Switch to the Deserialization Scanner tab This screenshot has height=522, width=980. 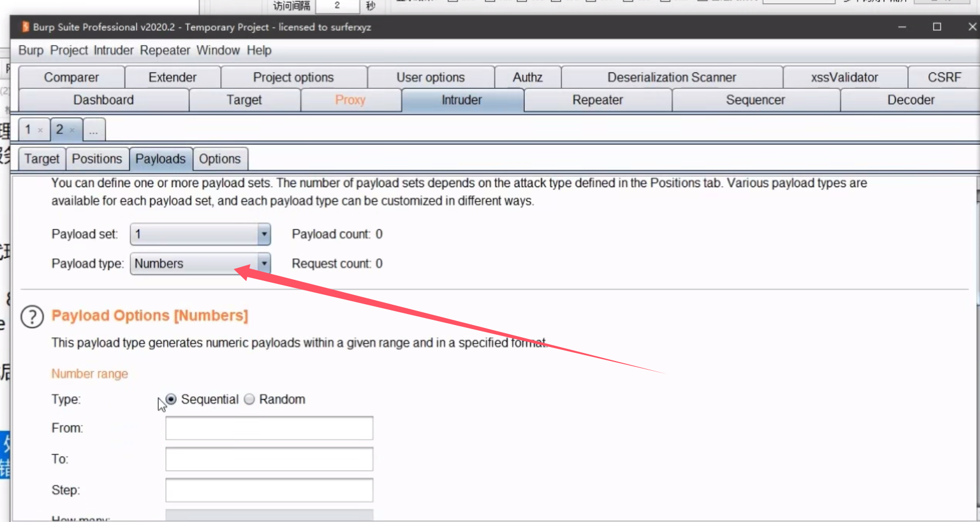pos(672,77)
